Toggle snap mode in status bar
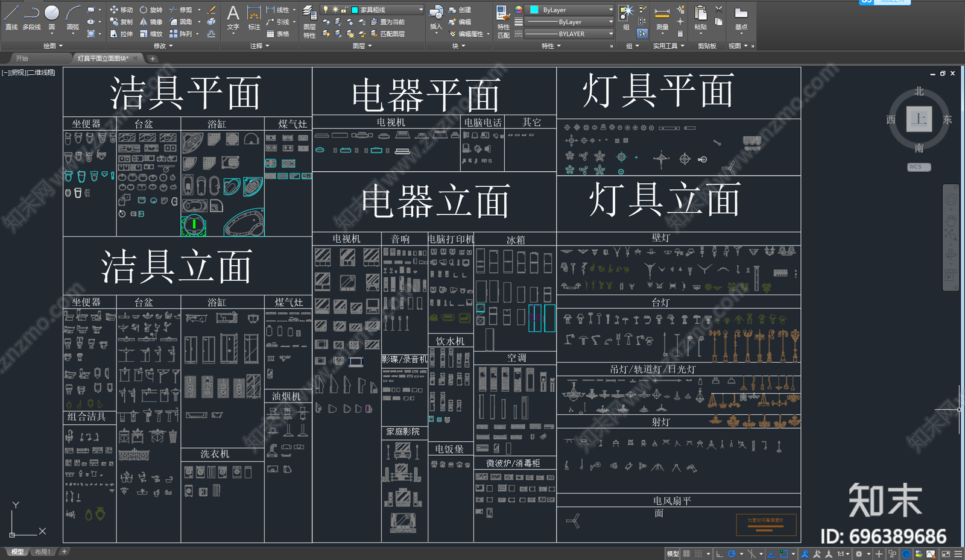 pos(698,553)
